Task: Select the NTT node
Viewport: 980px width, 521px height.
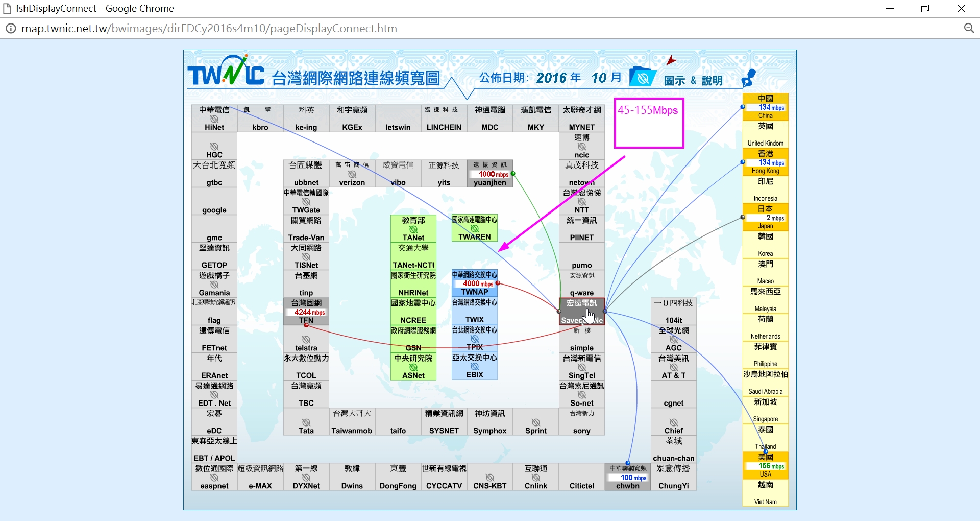Action: coord(582,201)
